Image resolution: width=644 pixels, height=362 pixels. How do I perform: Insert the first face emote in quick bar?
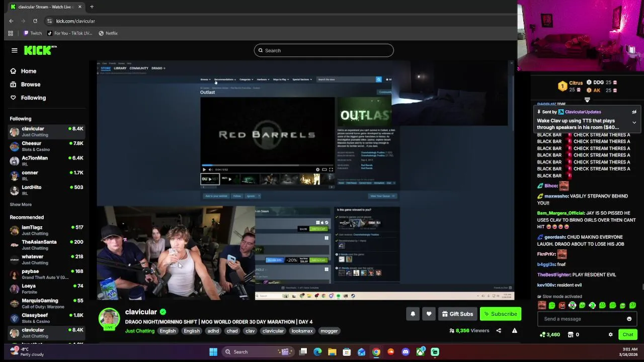[x=542, y=305]
